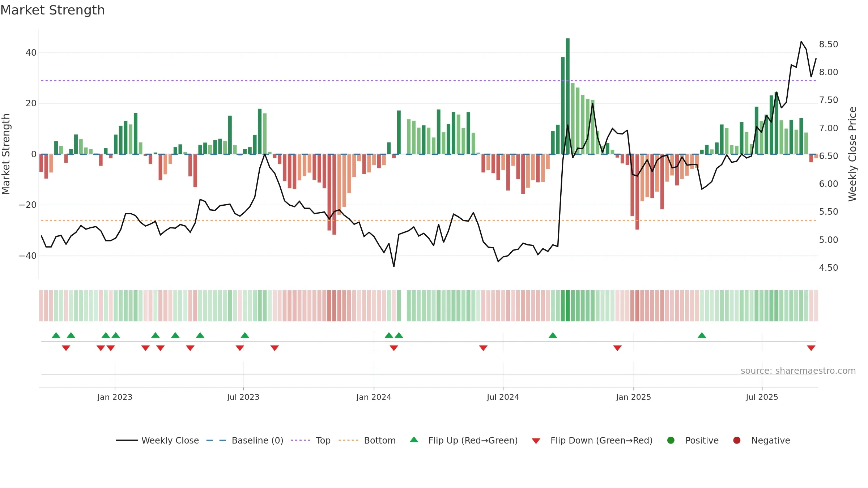Image resolution: width=868 pixels, height=488 pixels.
Task: Click the Flip Down triangle near August 2023
Action: pos(275,348)
